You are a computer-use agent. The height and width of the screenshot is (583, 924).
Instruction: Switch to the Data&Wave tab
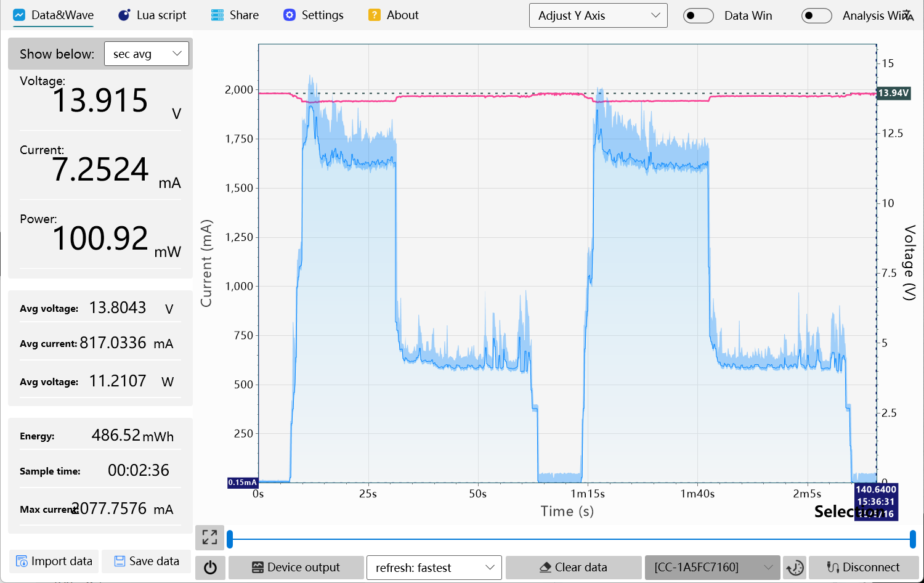pos(54,15)
